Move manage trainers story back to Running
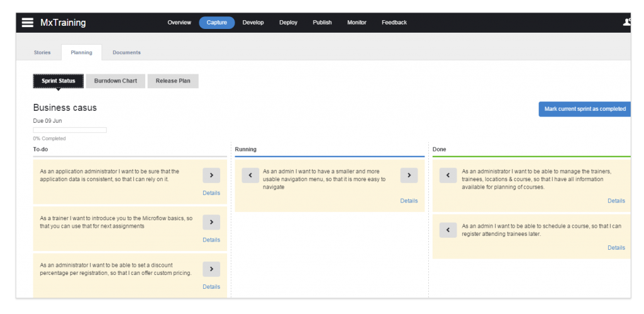644x314 pixels. [x=448, y=176]
